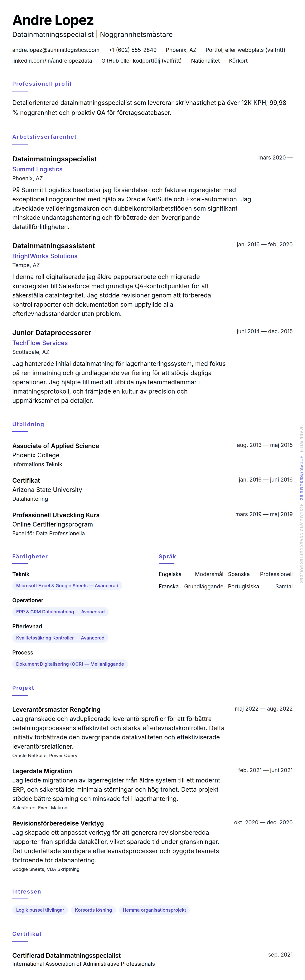
Task: Click the Andre Lopez name heading
Action: (x=53, y=20)
